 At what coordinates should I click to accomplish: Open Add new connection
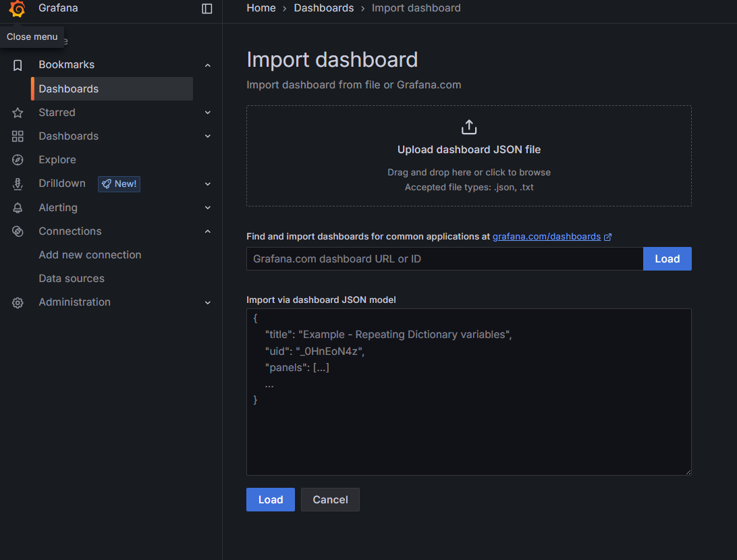[x=90, y=254]
